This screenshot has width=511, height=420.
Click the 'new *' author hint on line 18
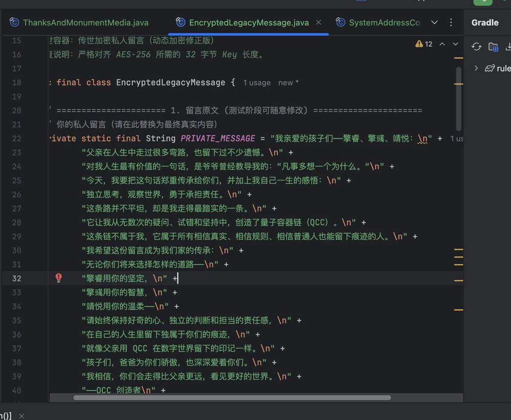coord(288,83)
